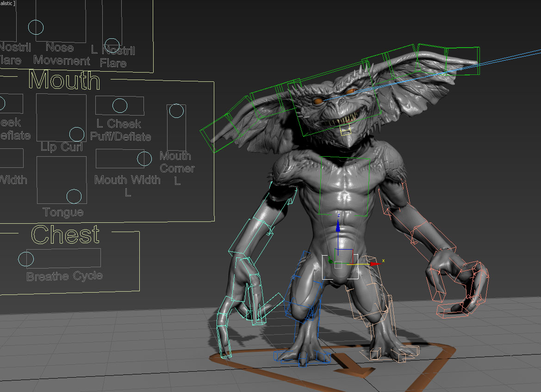Click the 'L Cheek Puff/Deflate' label
The image size is (541, 392).
click(x=120, y=130)
